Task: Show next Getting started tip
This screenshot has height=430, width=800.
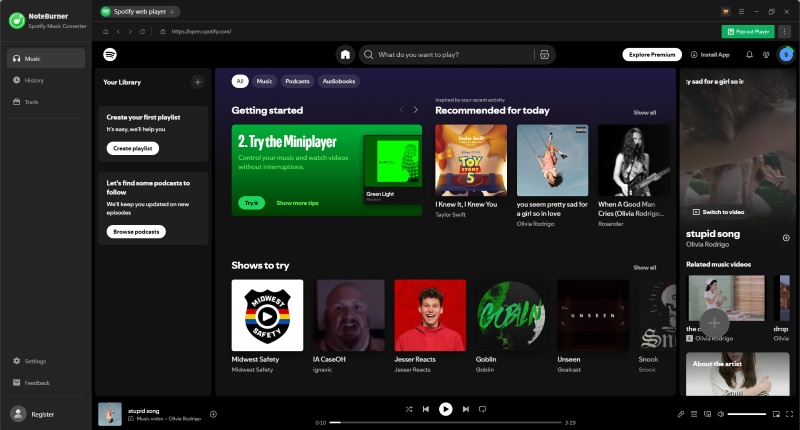Action: pos(416,110)
